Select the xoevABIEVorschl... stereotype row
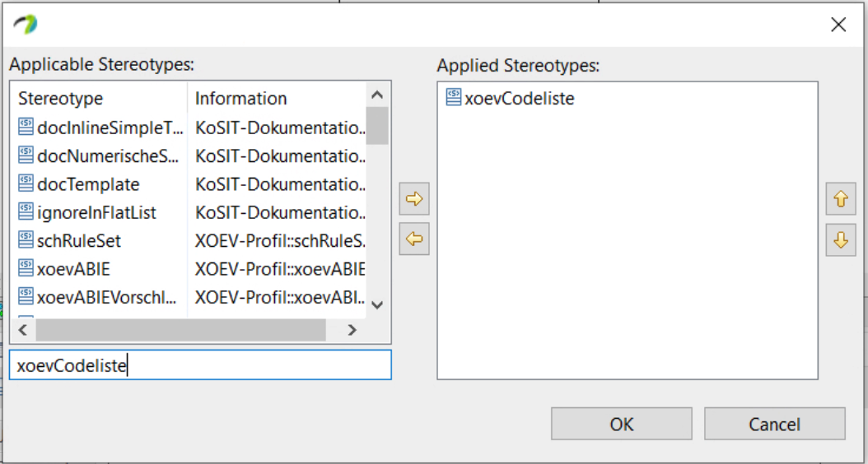The height and width of the screenshot is (464, 868). pos(189,297)
